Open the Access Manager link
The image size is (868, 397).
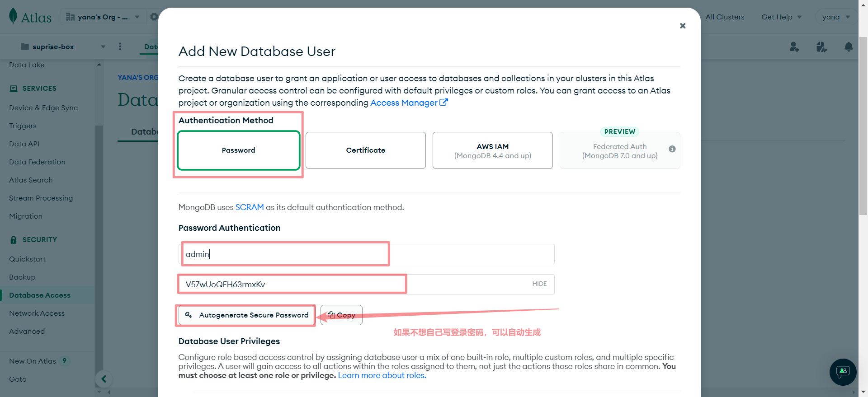pyautogui.click(x=409, y=103)
